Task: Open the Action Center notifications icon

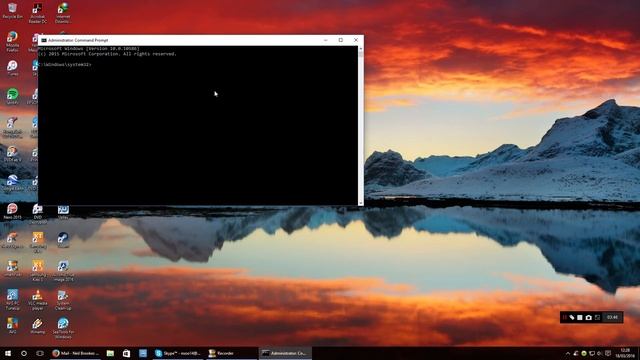Action: [x=608, y=353]
